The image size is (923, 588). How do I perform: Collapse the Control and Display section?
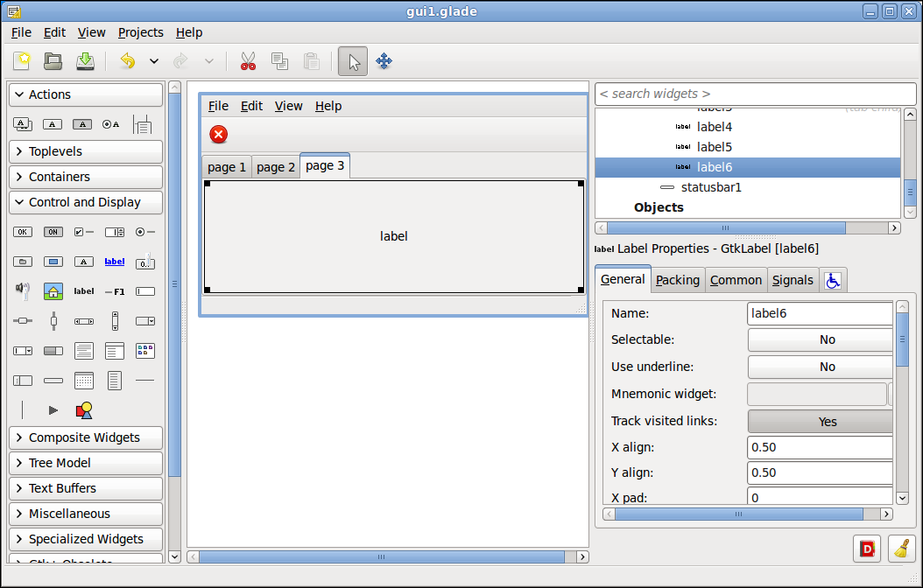pyautogui.click(x=86, y=202)
